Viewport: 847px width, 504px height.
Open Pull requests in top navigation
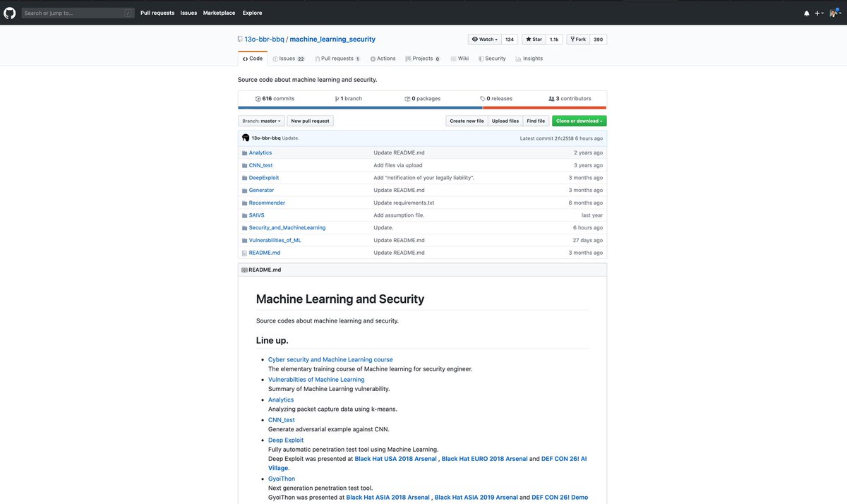click(157, 13)
